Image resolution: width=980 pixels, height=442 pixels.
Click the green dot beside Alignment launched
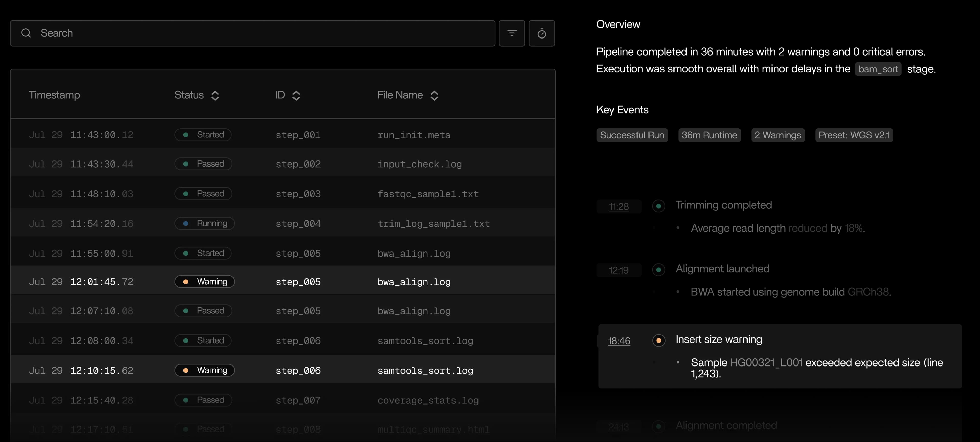tap(658, 270)
